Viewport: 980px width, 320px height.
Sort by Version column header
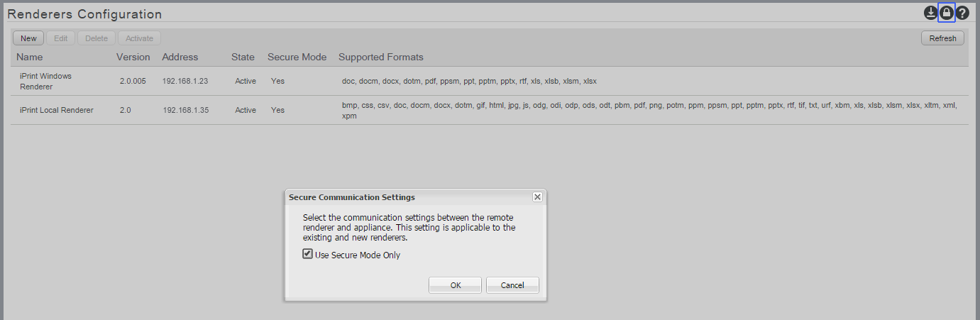pyautogui.click(x=133, y=57)
